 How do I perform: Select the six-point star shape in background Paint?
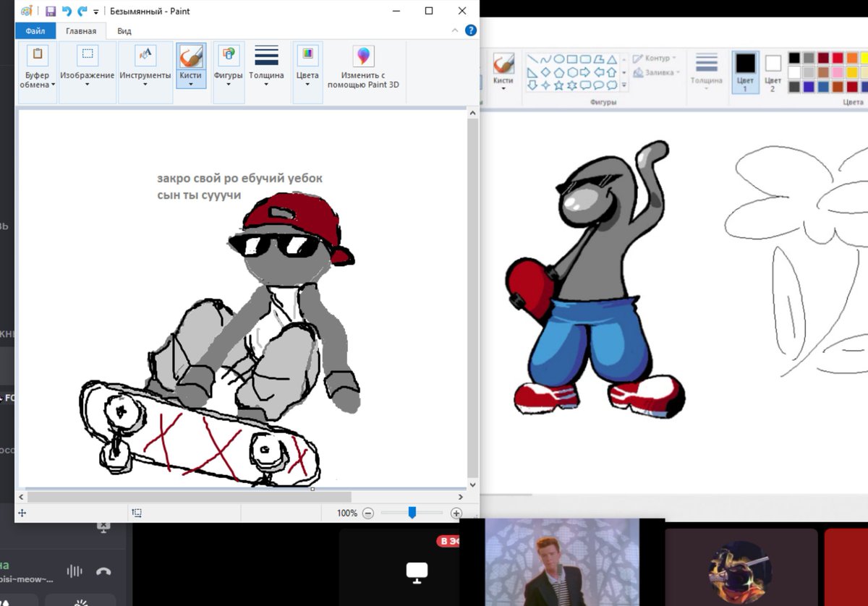coord(572,85)
